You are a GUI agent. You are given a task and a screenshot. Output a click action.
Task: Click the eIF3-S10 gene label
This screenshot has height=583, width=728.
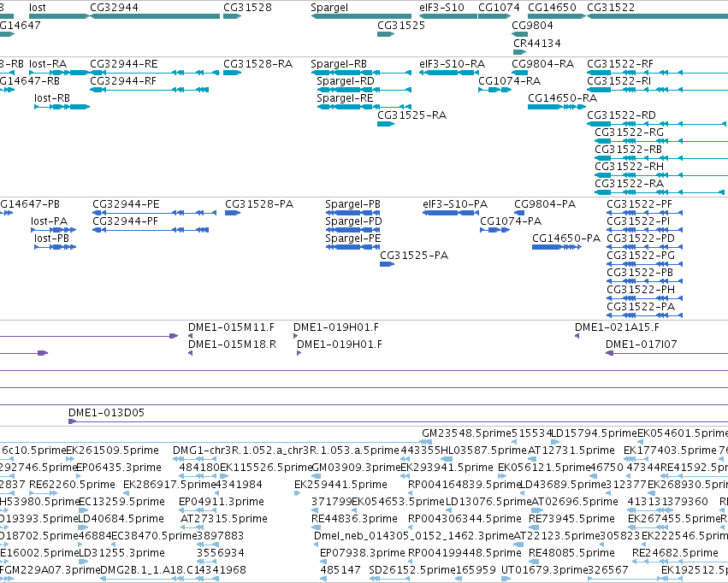coord(441,8)
